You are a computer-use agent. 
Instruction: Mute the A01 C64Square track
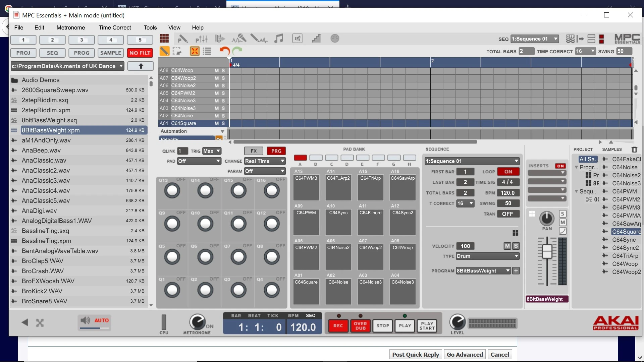pos(216,123)
